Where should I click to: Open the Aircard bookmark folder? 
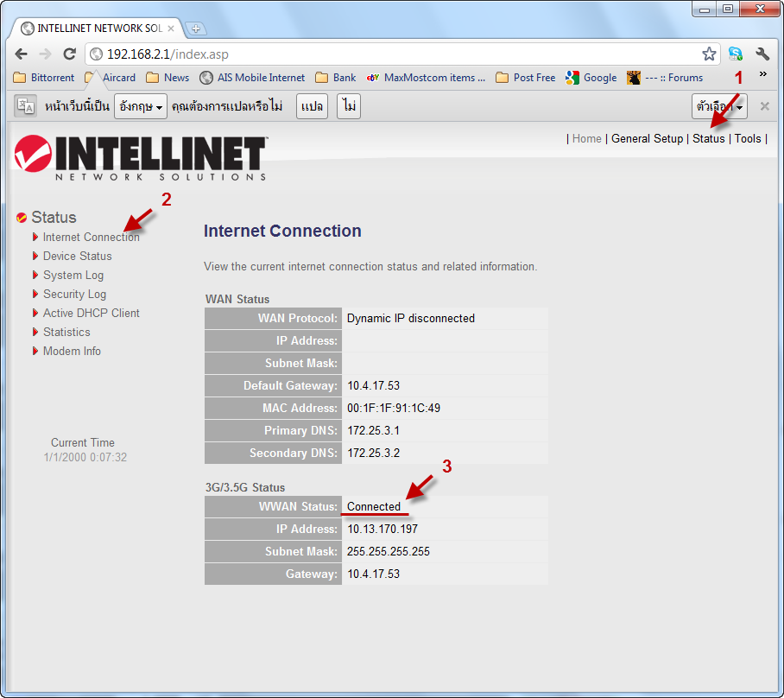(x=111, y=78)
